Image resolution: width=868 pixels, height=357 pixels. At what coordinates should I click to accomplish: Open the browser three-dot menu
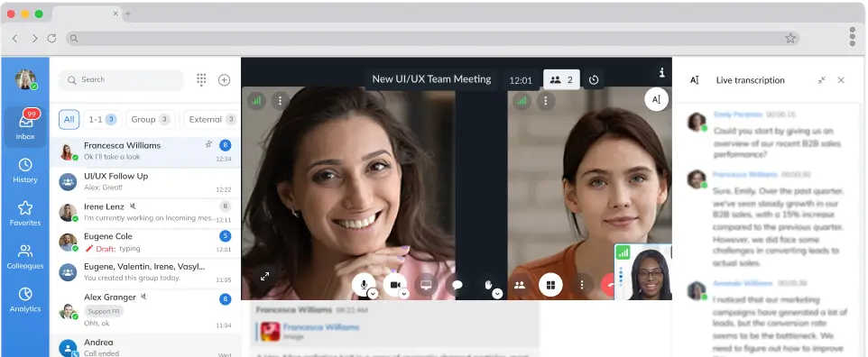click(x=853, y=37)
